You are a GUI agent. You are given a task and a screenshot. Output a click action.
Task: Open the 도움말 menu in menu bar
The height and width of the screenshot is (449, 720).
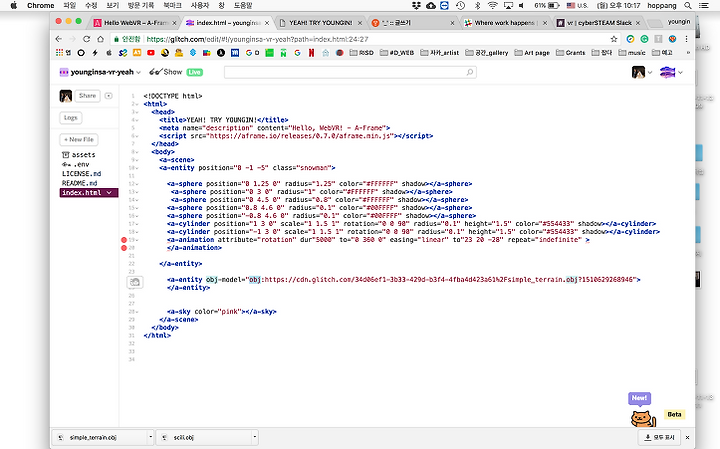tap(243, 6)
